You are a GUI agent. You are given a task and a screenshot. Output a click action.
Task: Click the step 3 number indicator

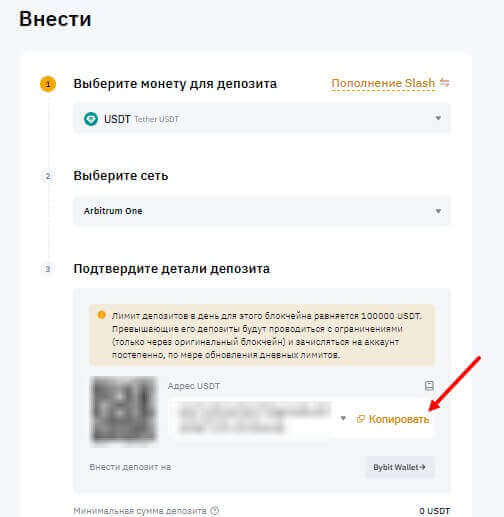48,269
